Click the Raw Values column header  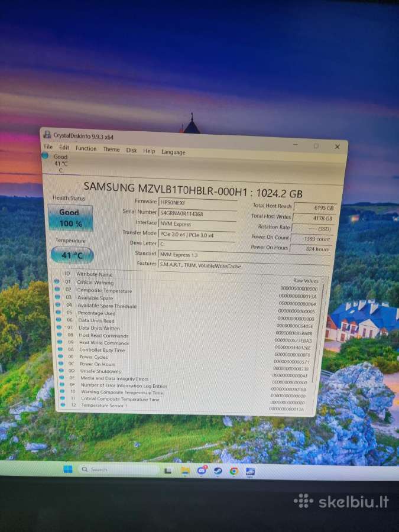306,281
